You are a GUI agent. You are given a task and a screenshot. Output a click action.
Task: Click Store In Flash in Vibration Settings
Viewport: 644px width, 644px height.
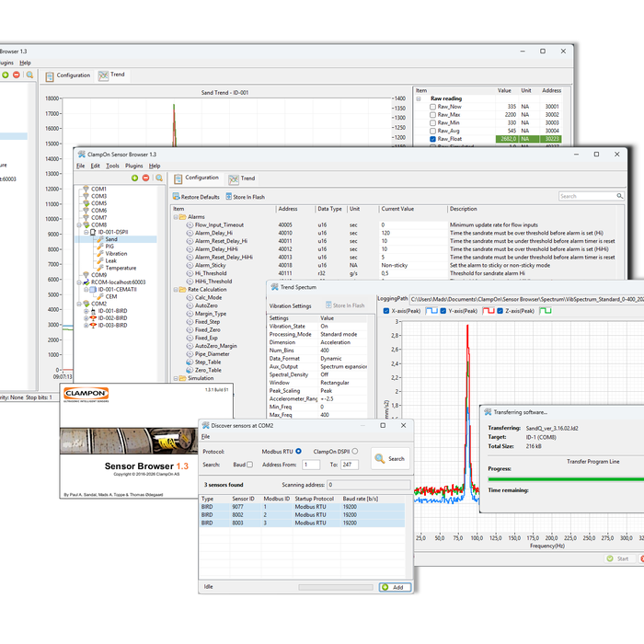pos(345,305)
